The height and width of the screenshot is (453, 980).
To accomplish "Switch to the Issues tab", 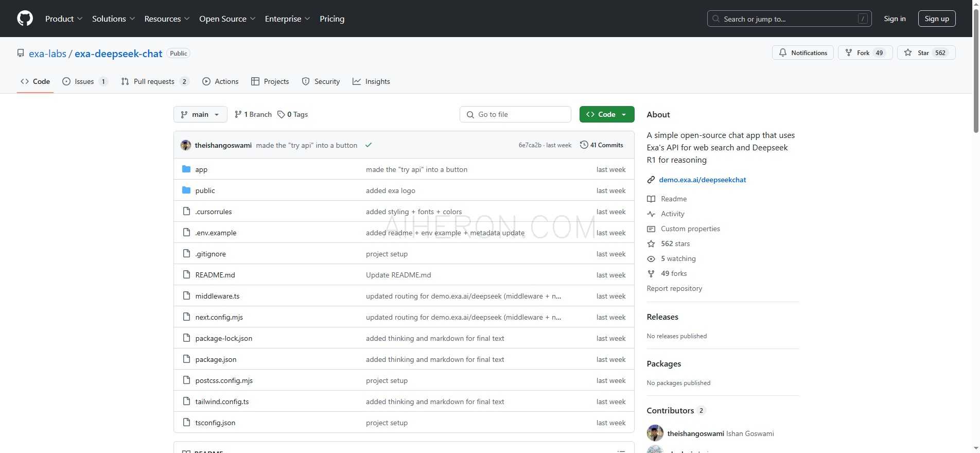I will pyautogui.click(x=85, y=81).
